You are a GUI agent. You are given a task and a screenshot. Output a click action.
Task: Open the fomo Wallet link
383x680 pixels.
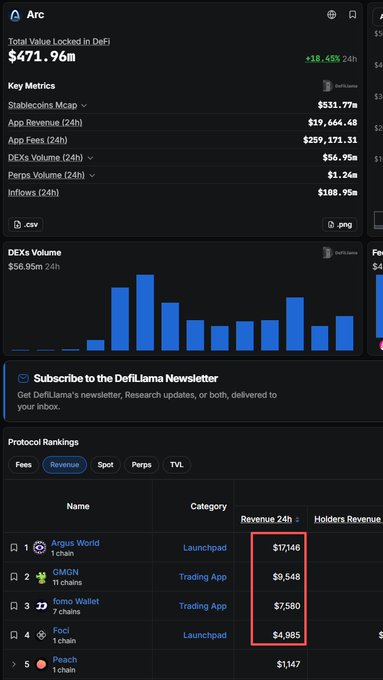[x=76, y=601]
